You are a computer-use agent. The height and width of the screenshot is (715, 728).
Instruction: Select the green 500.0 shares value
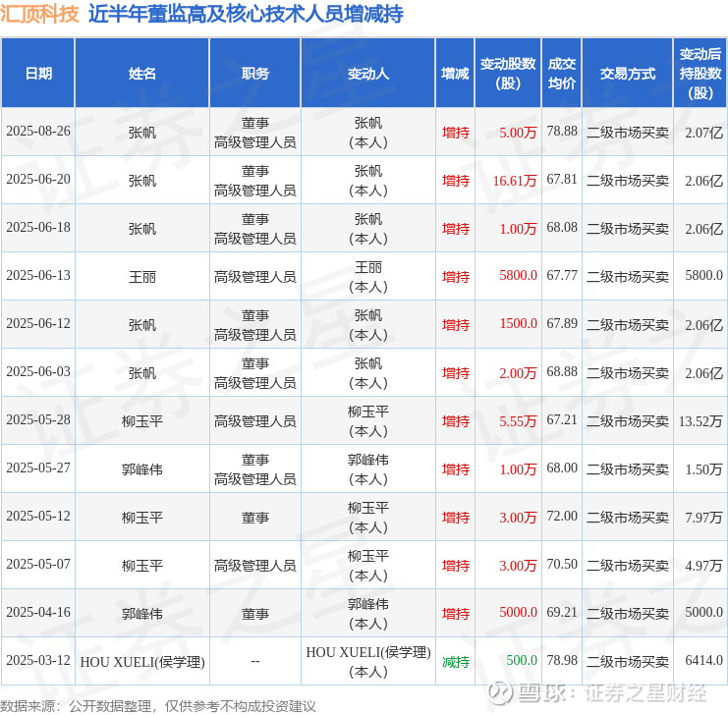point(522,661)
